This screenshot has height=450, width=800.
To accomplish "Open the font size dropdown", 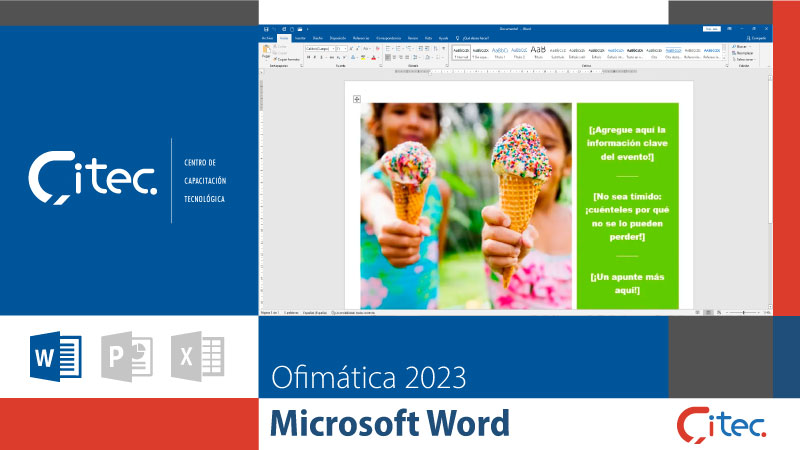I will [x=343, y=47].
